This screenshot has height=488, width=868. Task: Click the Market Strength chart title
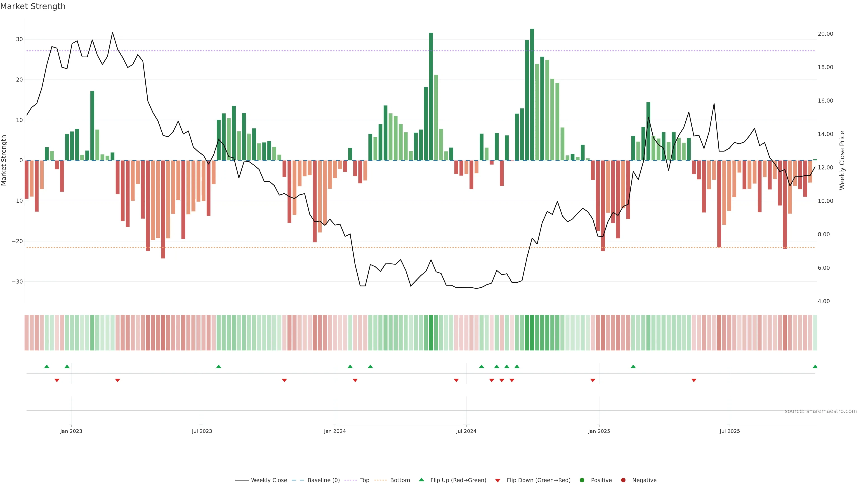pos(33,6)
